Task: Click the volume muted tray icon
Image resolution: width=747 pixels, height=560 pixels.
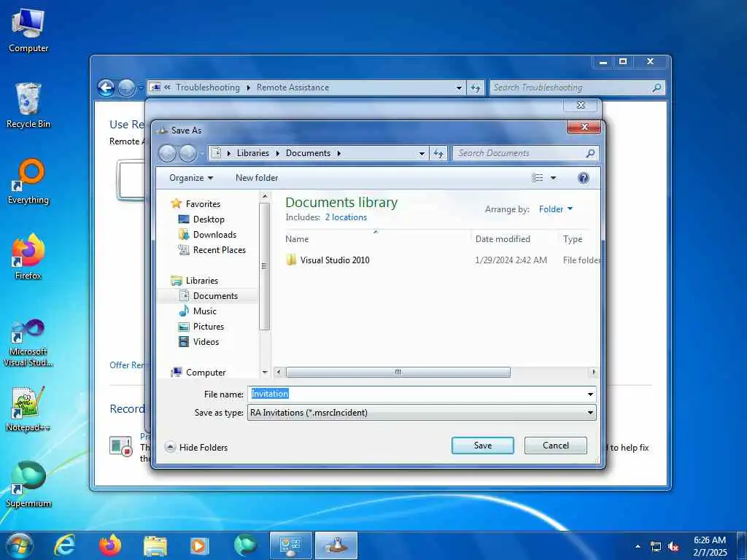Action: pos(673,547)
